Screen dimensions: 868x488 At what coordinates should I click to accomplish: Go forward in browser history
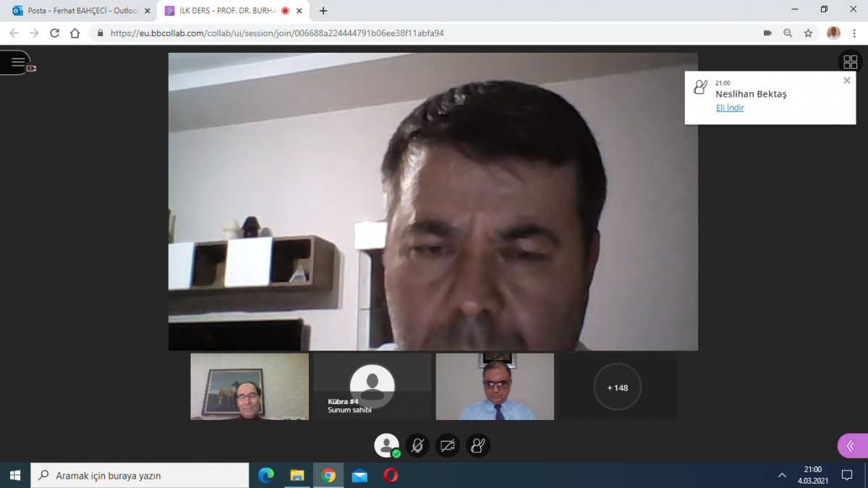pyautogui.click(x=34, y=33)
